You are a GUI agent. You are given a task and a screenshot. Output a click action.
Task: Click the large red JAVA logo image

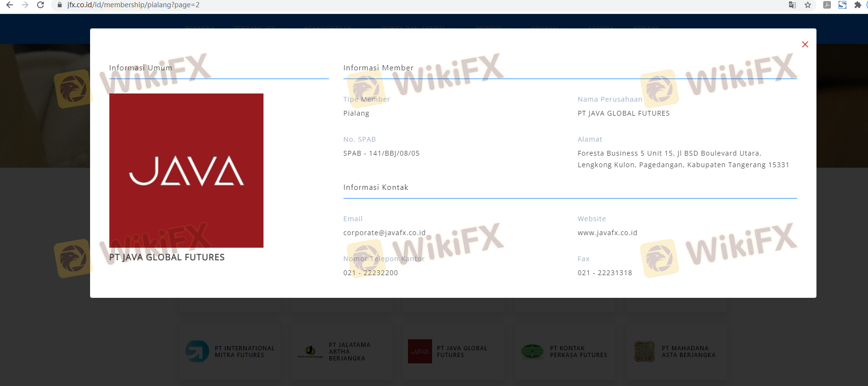(x=186, y=170)
